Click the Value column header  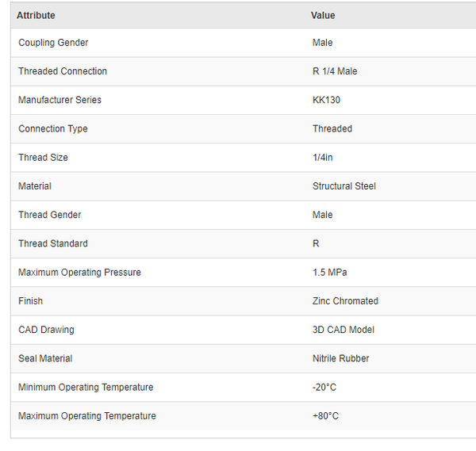323,15
